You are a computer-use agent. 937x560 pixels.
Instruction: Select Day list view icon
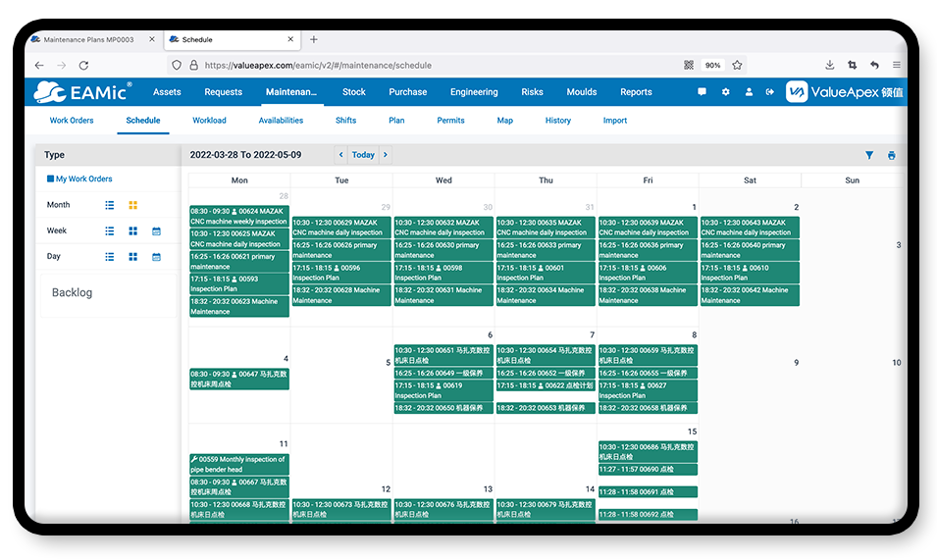pyautogui.click(x=109, y=257)
